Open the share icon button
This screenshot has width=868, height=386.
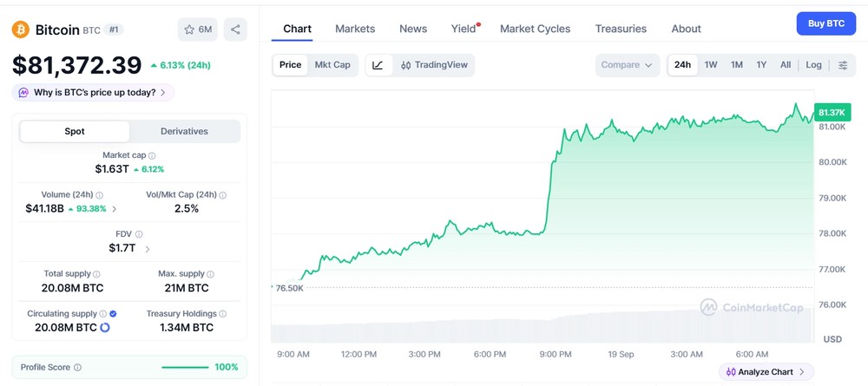[235, 29]
